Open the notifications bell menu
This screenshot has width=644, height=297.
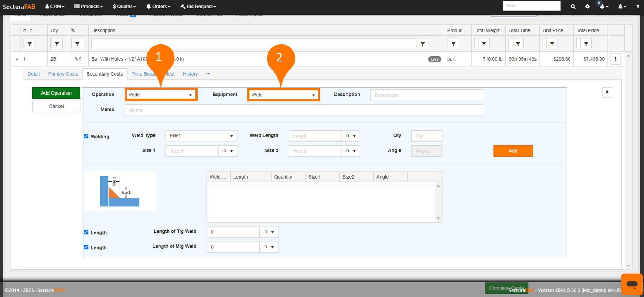click(x=603, y=7)
